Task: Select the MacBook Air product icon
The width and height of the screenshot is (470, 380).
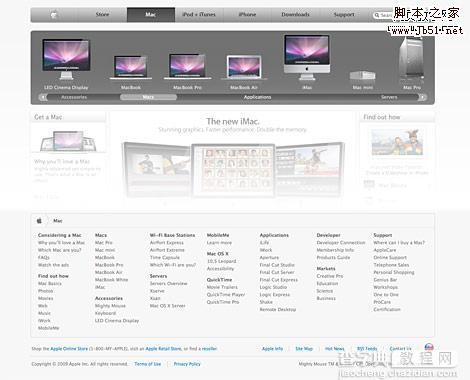Action: (x=244, y=68)
